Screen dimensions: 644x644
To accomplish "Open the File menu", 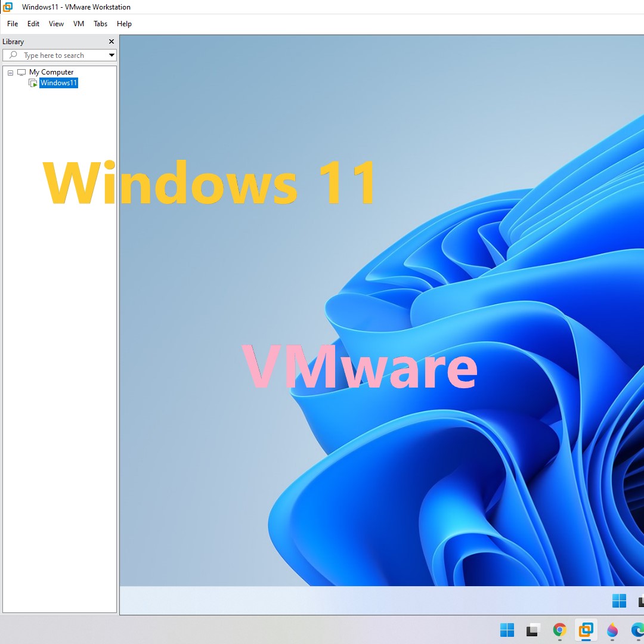I will click(12, 24).
